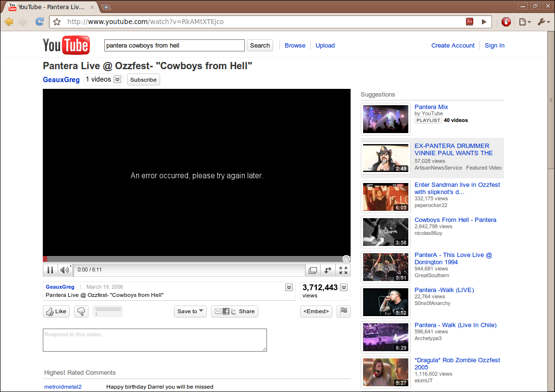
Task: Expand the 1 videos dropdown chevron
Action: point(117,79)
